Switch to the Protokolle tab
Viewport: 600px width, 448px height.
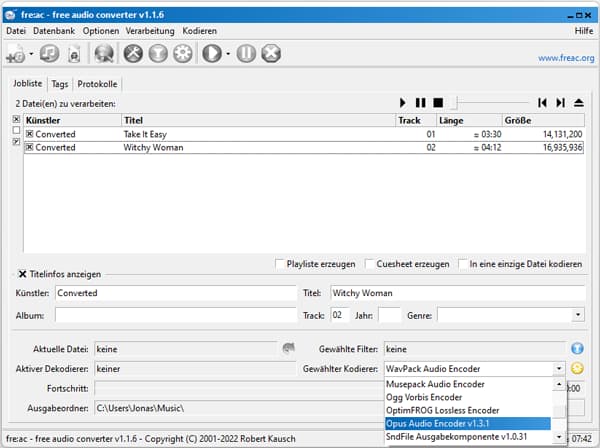click(97, 84)
